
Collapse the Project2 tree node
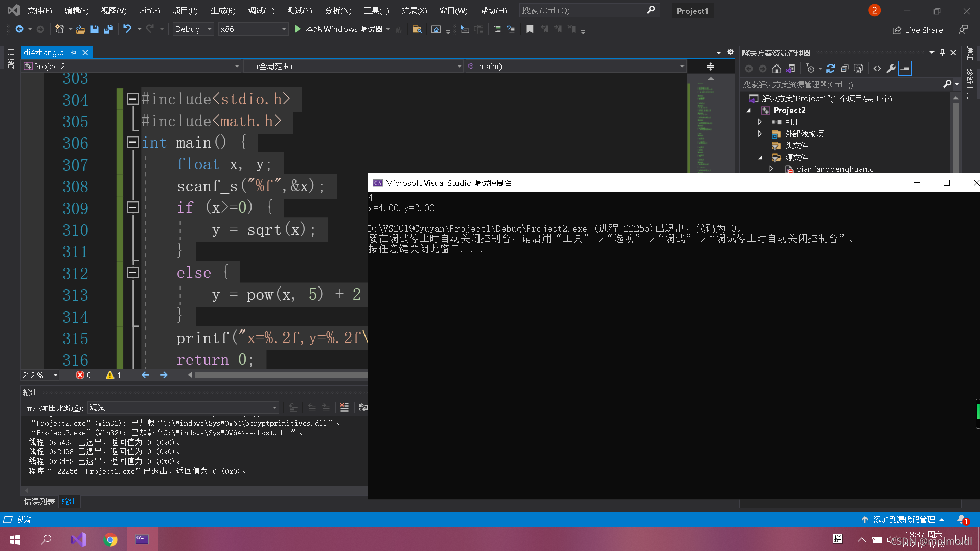pos(749,111)
